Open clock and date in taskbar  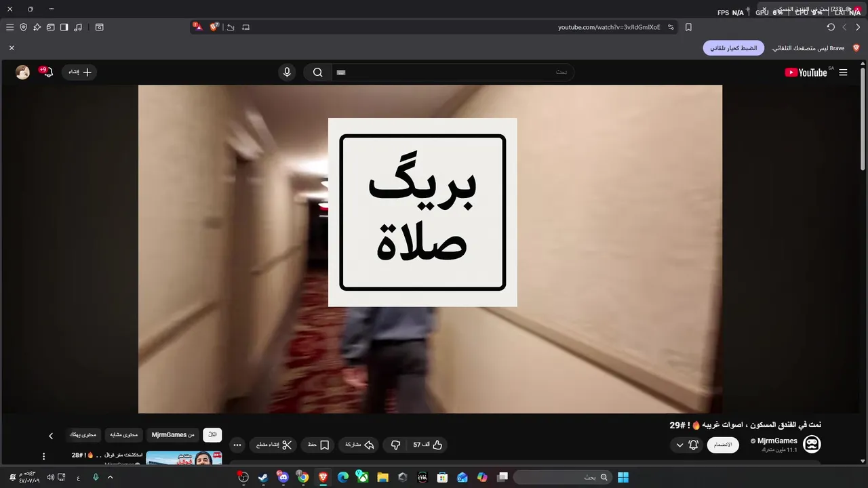(30, 477)
